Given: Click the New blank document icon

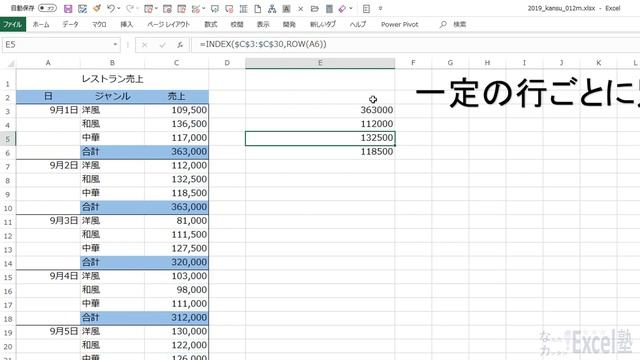Looking at the screenshot, I should click(x=258, y=9).
